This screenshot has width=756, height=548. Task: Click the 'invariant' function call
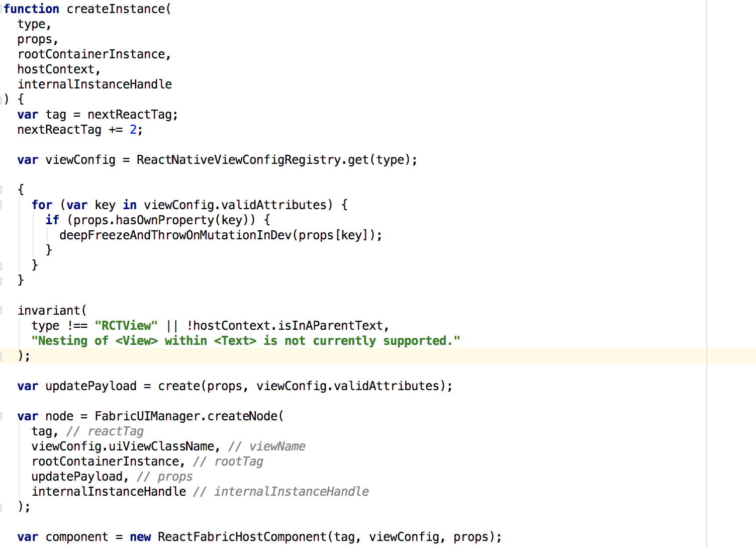point(49,311)
